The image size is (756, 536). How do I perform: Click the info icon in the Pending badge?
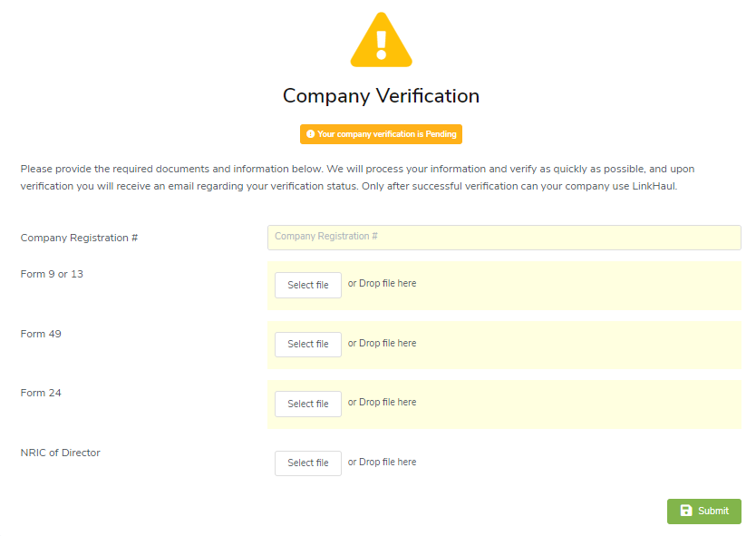click(310, 134)
